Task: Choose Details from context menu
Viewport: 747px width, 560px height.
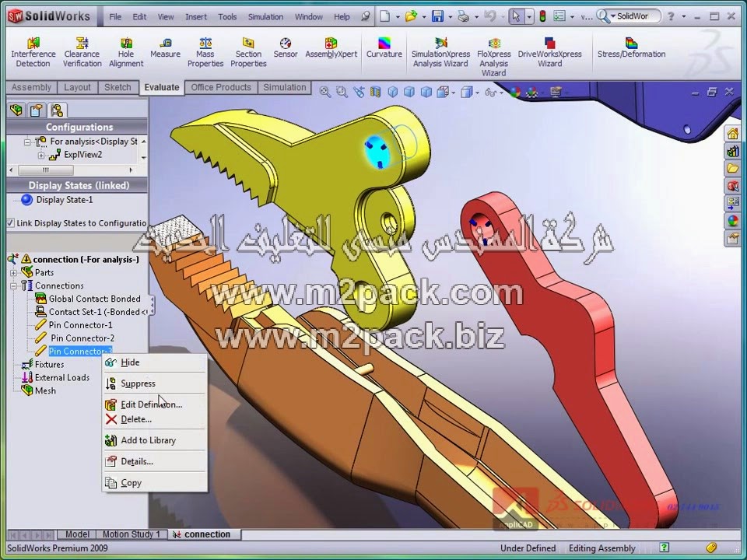Action: [155, 461]
